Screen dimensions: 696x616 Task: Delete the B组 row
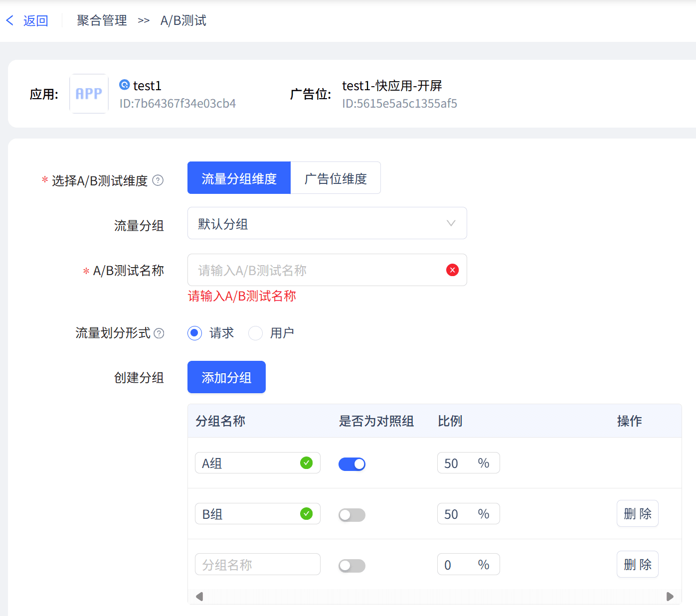tap(637, 513)
